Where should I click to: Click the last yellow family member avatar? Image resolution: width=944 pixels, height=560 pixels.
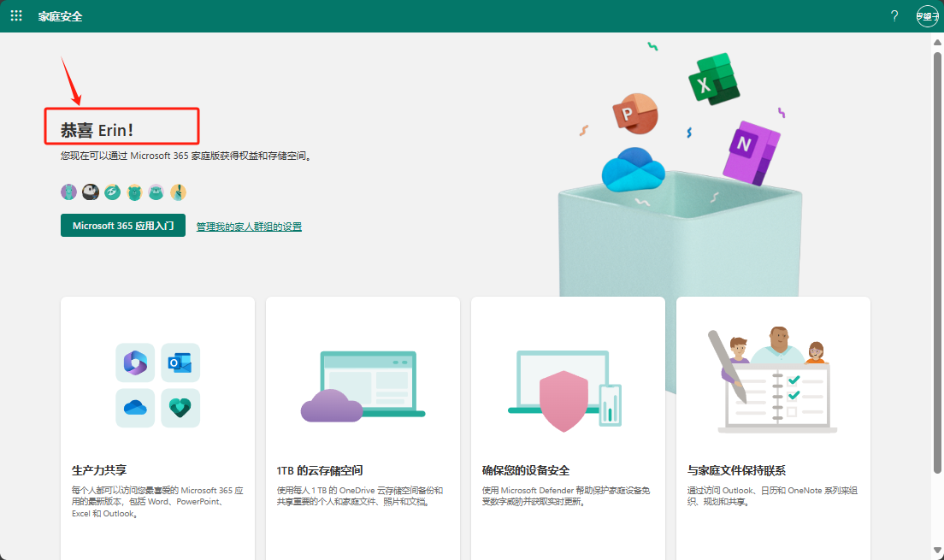(178, 192)
